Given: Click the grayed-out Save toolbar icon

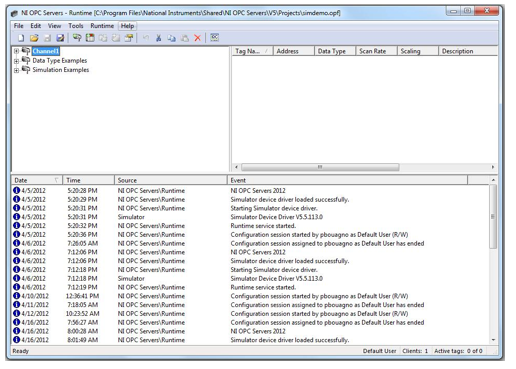Looking at the screenshot, I should 47,38.
